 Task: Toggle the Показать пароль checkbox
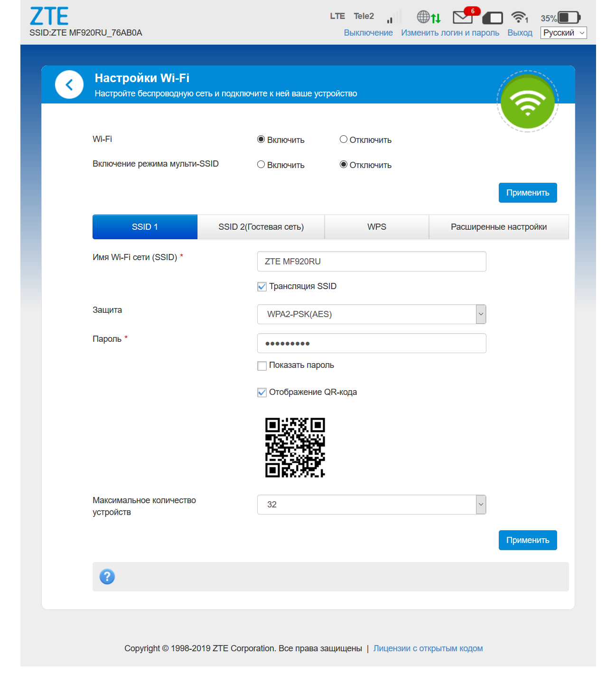[262, 365]
